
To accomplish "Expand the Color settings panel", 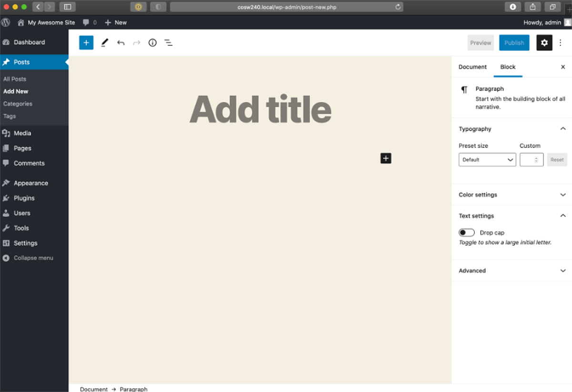I will click(x=511, y=194).
